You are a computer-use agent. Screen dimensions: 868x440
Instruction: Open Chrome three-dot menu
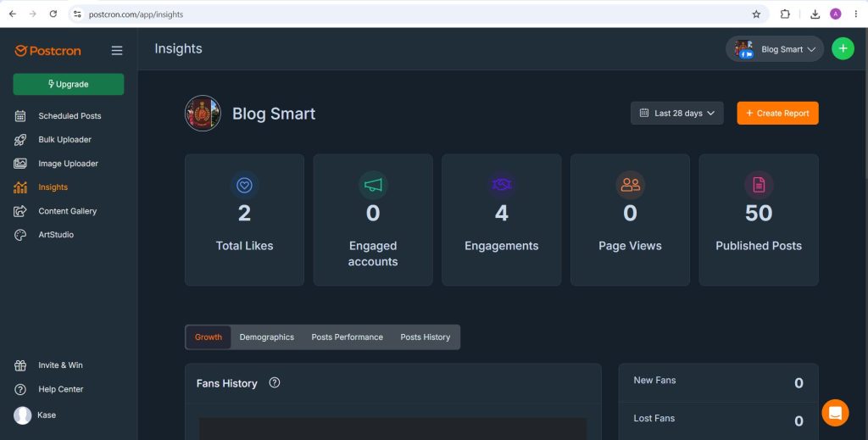pos(855,14)
